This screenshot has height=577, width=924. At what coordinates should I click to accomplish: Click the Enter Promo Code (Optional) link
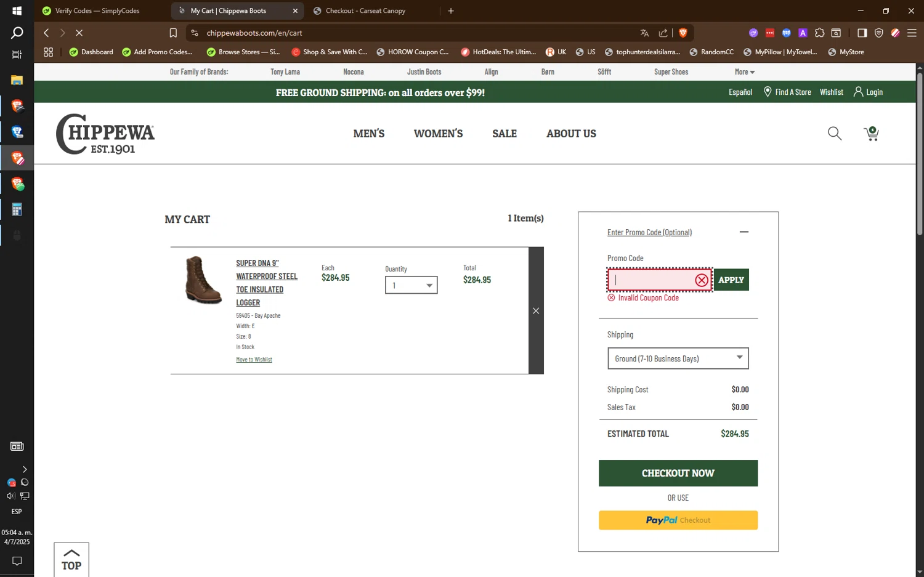coord(649,232)
